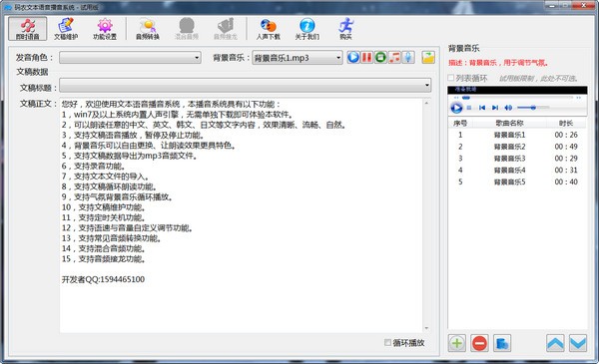Move track down with the down arrow

tap(578, 343)
